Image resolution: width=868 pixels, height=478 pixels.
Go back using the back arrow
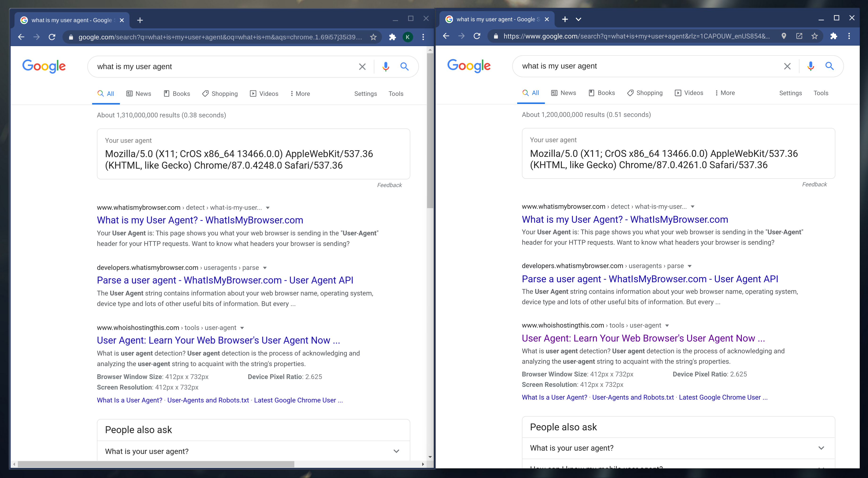pos(21,37)
